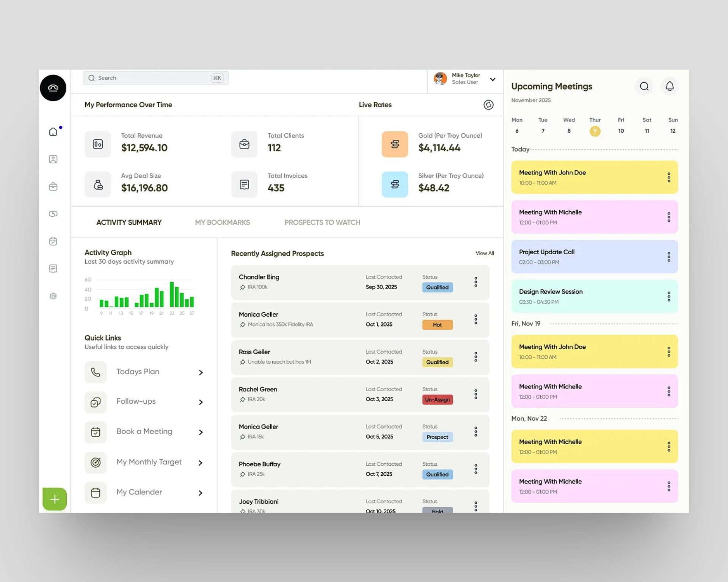This screenshot has height=582, width=728.
Task: Expand the Mike Taylor user dropdown
Action: [493, 80]
